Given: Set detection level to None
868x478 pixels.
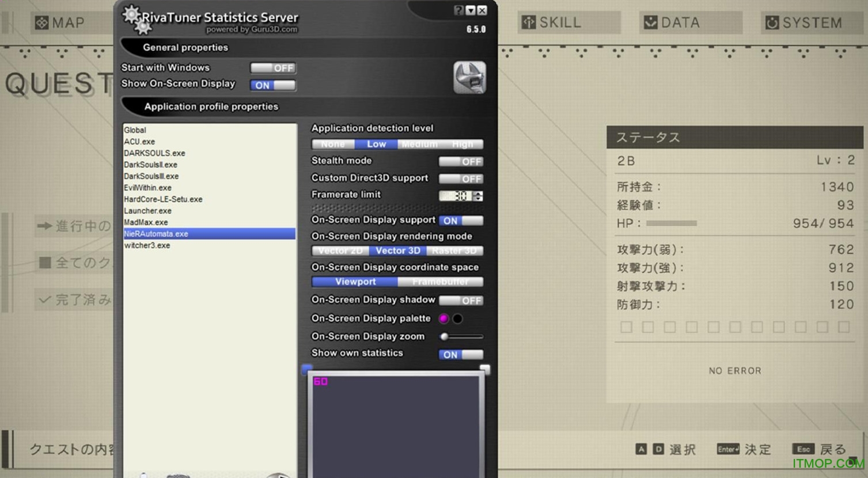Looking at the screenshot, I should (333, 145).
